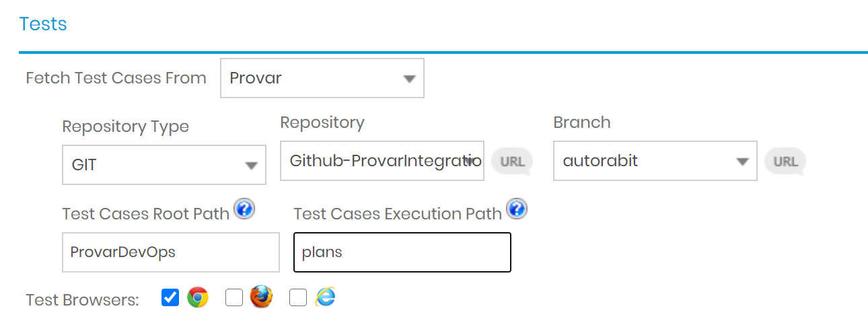Click the Fetch Test Cases From label
The width and height of the screenshot is (868, 325).
[x=116, y=78]
